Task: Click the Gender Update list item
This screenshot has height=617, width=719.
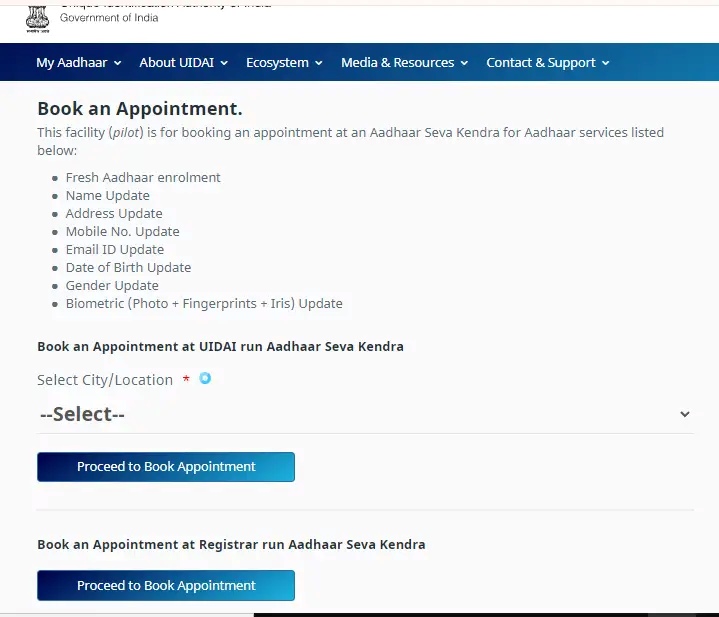Action: pos(112,286)
